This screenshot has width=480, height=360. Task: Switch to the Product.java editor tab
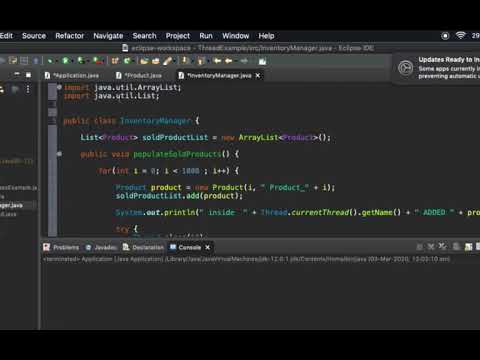click(x=139, y=76)
